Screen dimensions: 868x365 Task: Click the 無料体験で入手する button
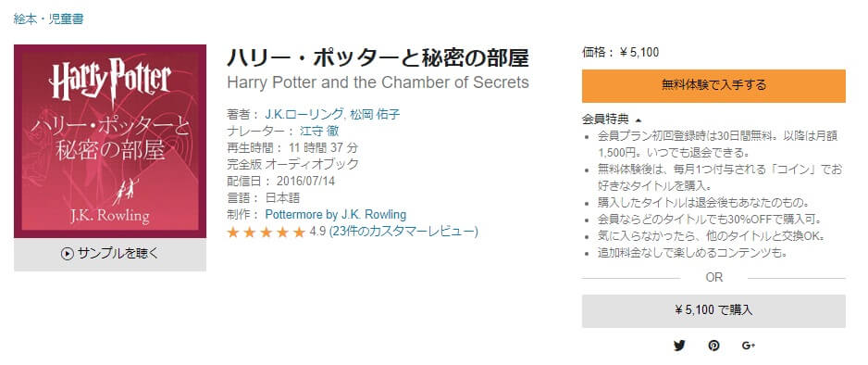[x=713, y=85]
